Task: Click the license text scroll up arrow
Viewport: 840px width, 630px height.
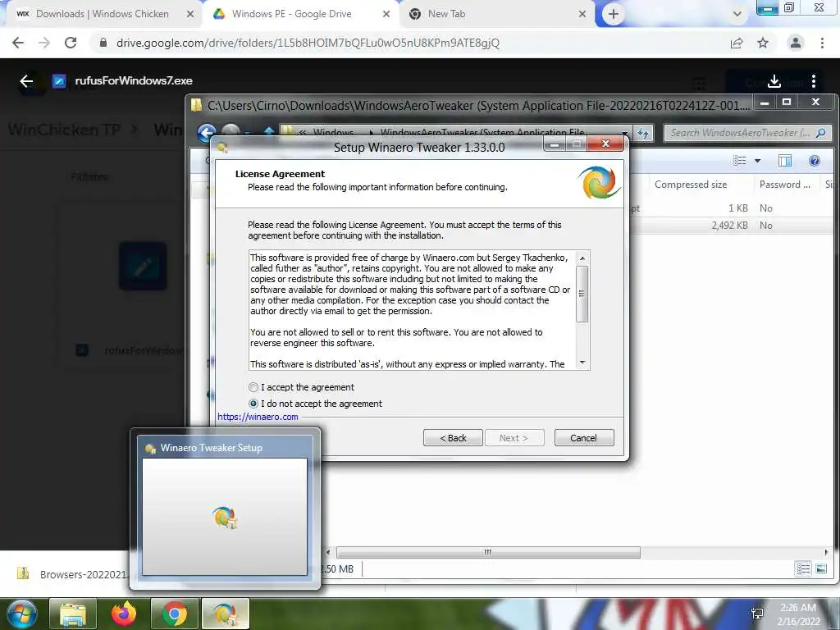Action: 582,258
